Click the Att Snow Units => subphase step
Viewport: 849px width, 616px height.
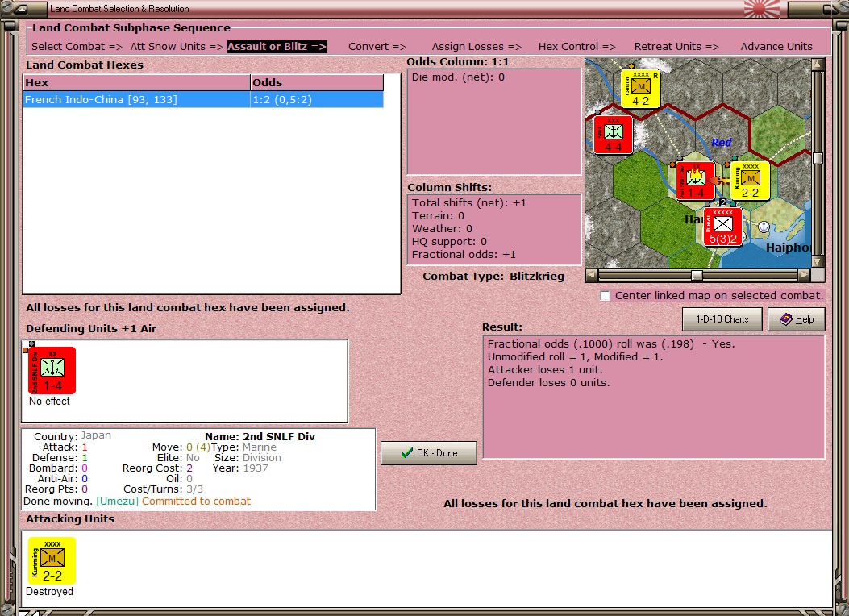[177, 47]
